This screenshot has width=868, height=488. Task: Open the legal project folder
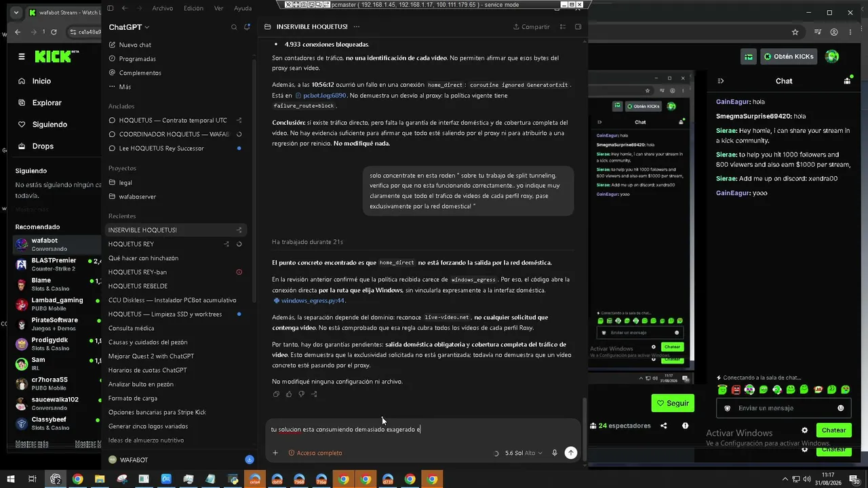(125, 182)
